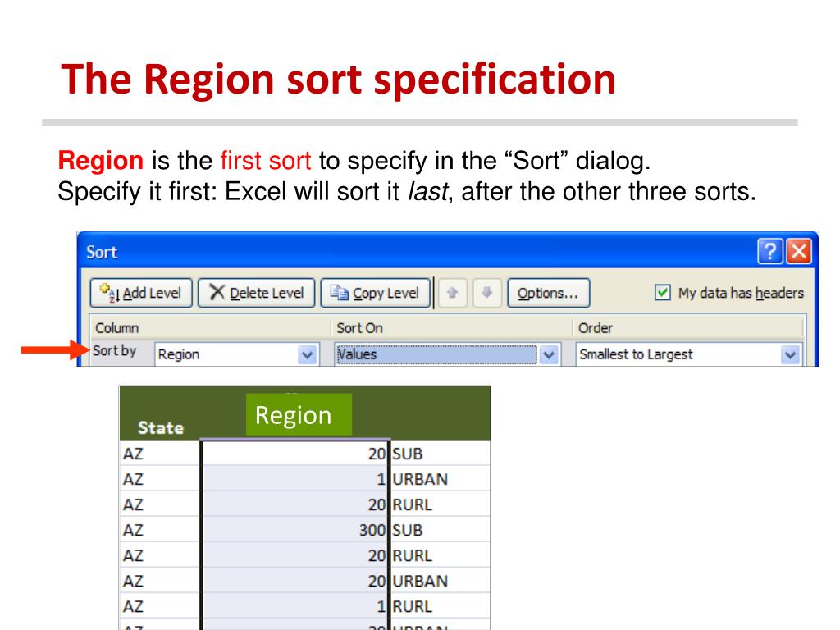Close the Sort dialog
The height and width of the screenshot is (630, 840).
pyautogui.click(x=799, y=251)
